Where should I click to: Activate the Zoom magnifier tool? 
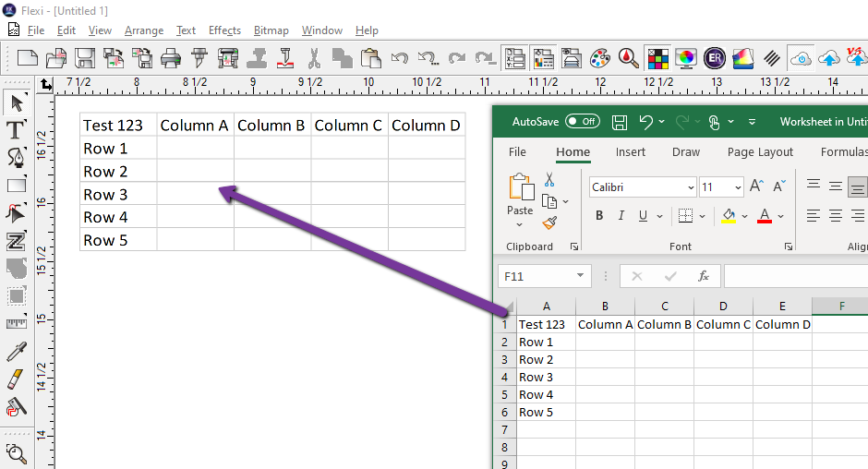coord(16,453)
